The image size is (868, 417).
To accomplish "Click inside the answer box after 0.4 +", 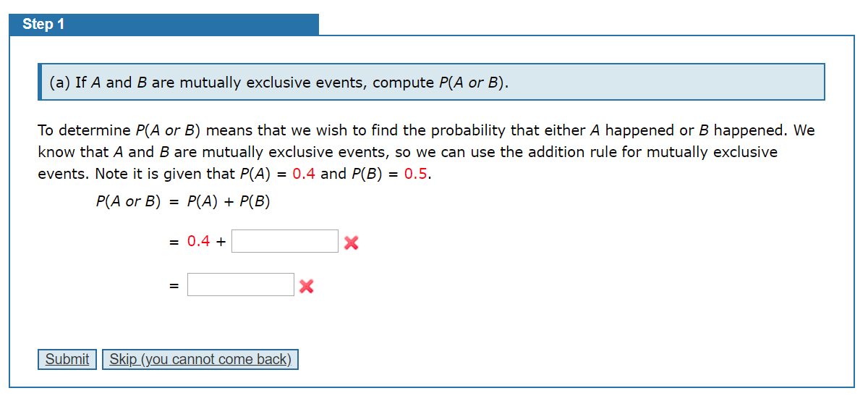I will [x=284, y=240].
